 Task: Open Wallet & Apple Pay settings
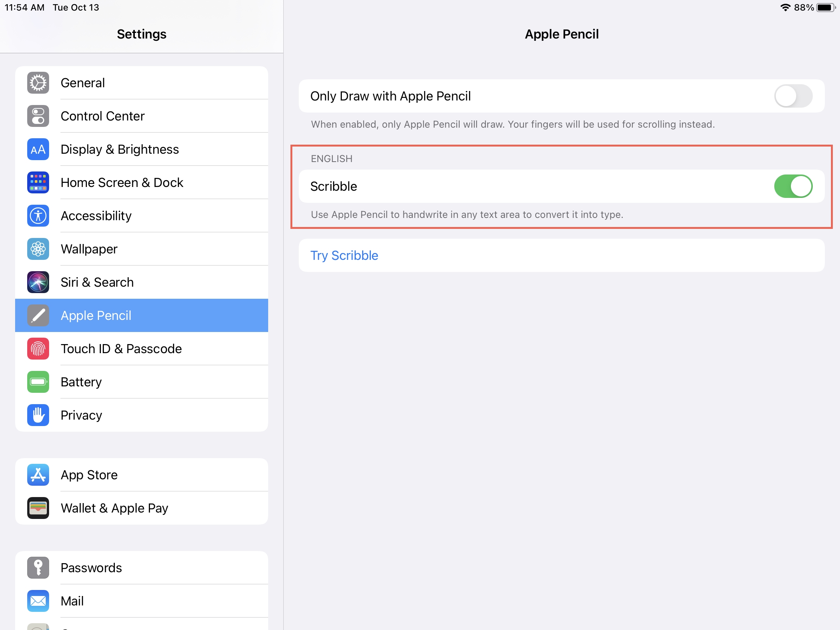(x=142, y=508)
